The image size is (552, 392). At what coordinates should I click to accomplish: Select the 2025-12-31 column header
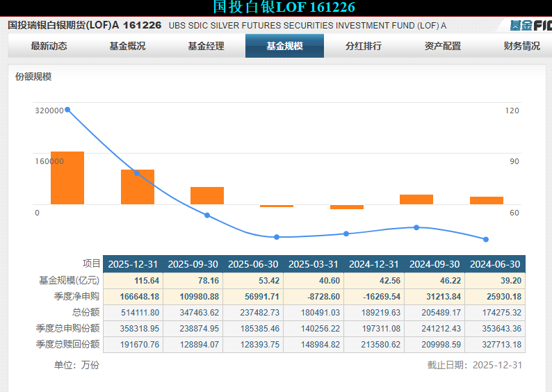(x=133, y=264)
